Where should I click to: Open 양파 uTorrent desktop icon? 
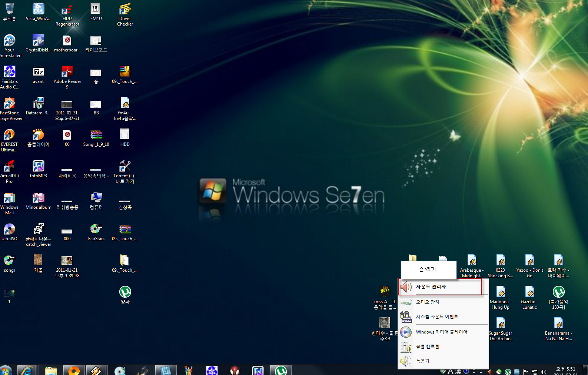[125, 295]
